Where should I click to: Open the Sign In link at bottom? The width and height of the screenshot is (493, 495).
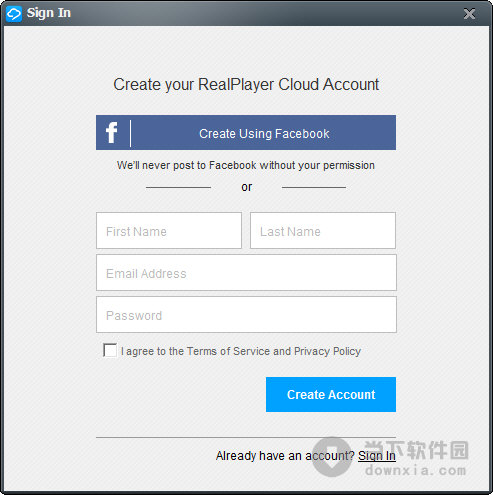377,456
